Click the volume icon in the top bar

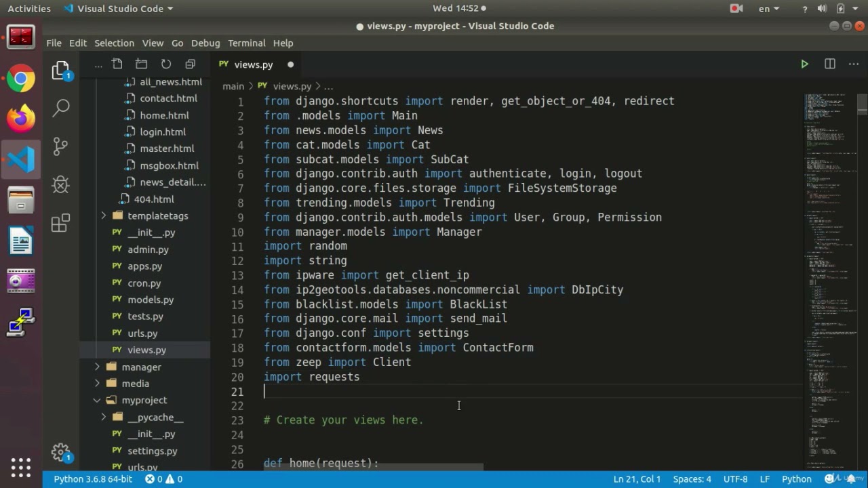click(823, 8)
